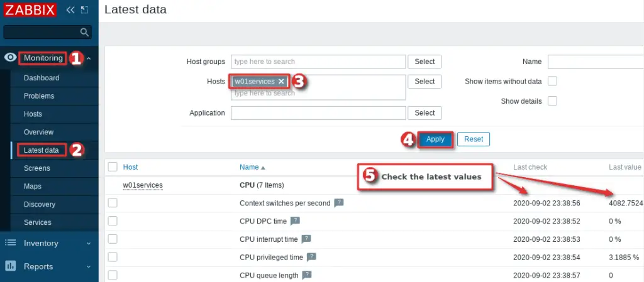Expand the Reports menu section

[x=49, y=266]
